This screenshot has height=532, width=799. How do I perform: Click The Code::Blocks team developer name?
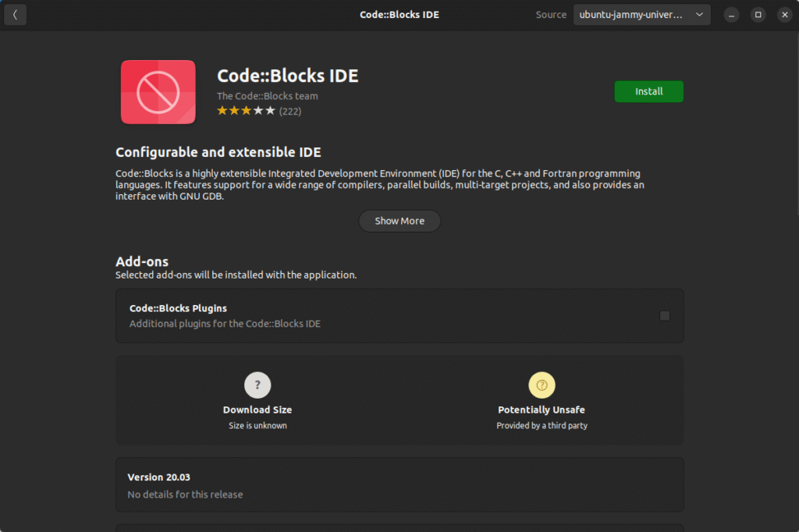(268, 96)
